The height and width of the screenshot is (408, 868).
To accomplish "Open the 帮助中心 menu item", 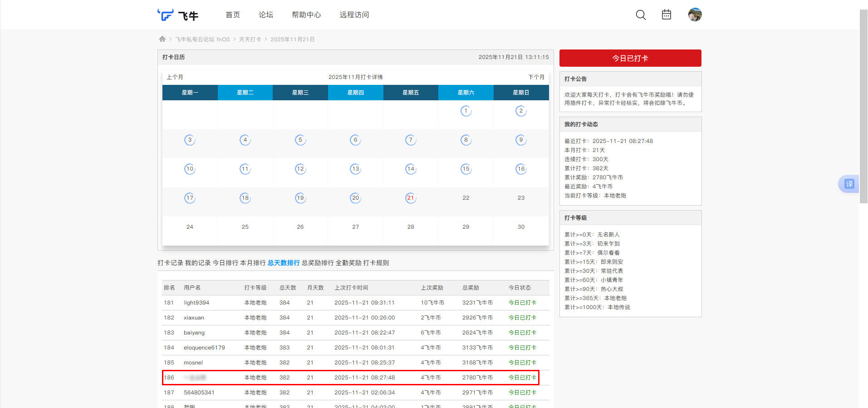I will pos(306,15).
